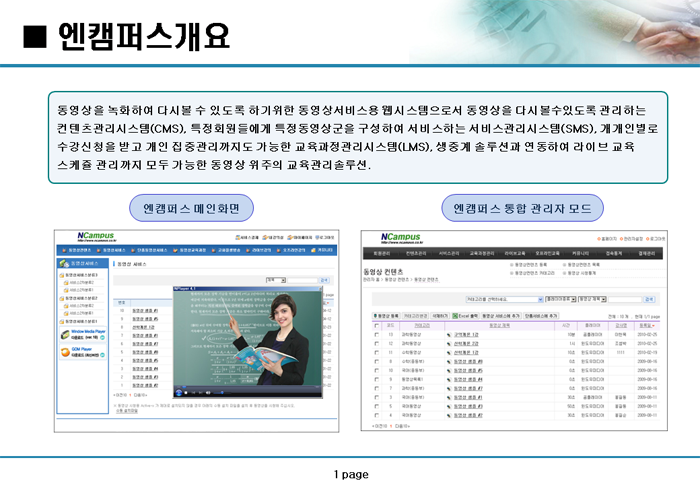This screenshot has height=485, width=700.
Task: Click Window Media Player download arrow icon
Action: tap(102, 338)
